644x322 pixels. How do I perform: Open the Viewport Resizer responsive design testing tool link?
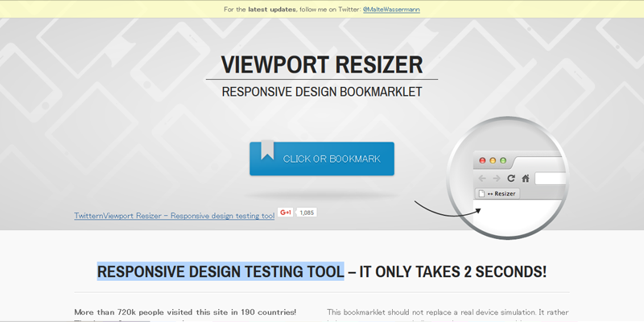pyautogui.click(x=175, y=216)
